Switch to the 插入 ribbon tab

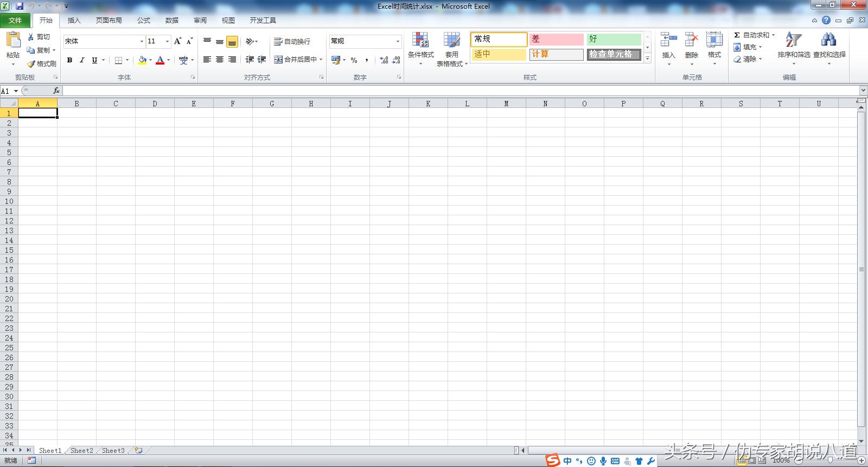tap(74, 21)
